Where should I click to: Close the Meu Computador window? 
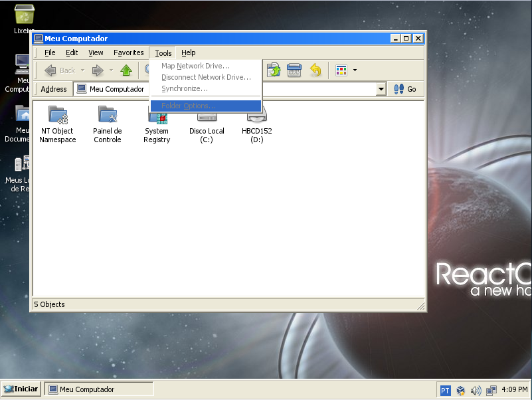418,39
